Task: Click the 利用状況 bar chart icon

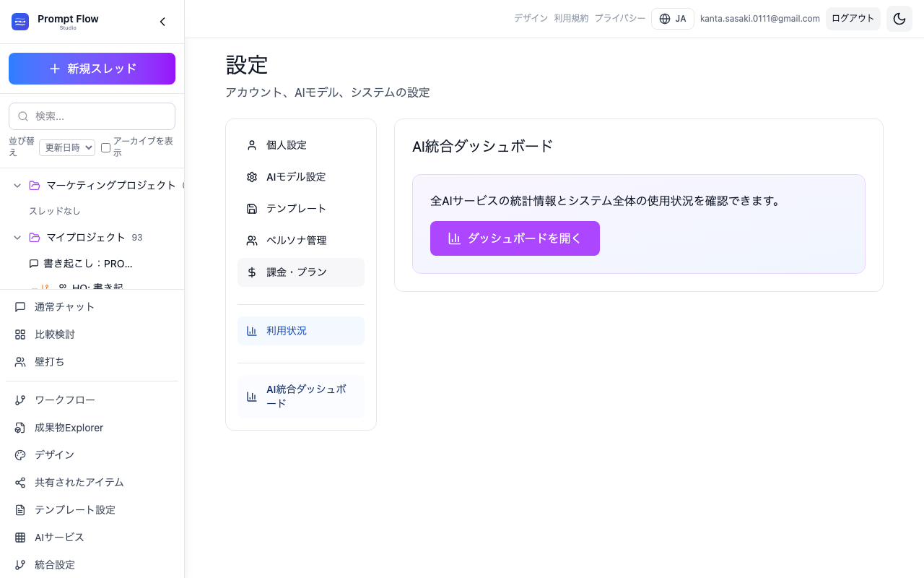Action: (252, 331)
